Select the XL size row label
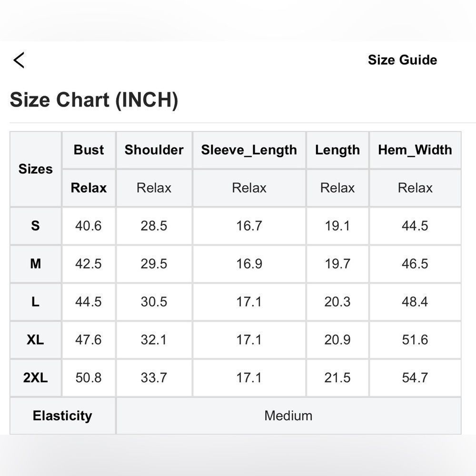This screenshot has height=476, width=476. [x=36, y=340]
